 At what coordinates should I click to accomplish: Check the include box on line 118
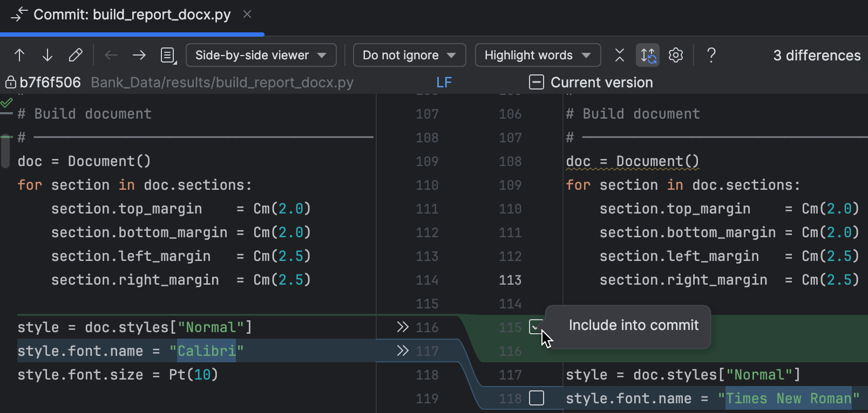(x=537, y=398)
